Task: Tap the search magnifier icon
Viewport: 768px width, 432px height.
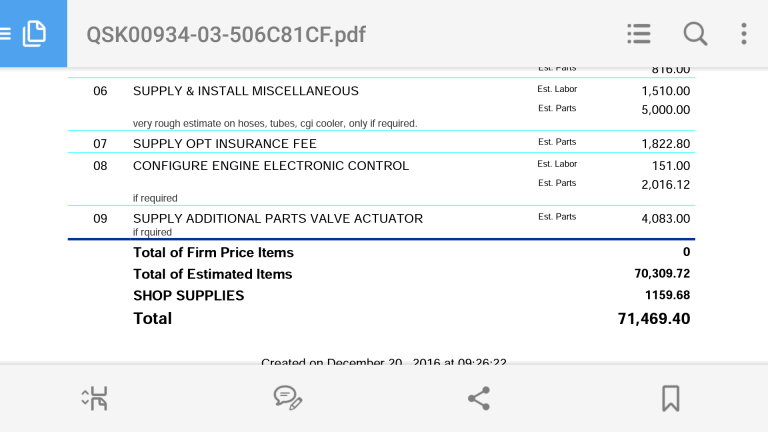Action: pos(695,34)
